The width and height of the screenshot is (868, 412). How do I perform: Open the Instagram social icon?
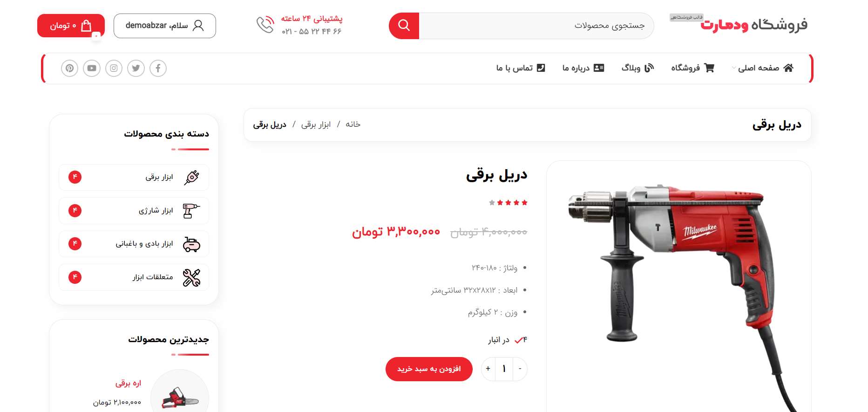pos(114,69)
